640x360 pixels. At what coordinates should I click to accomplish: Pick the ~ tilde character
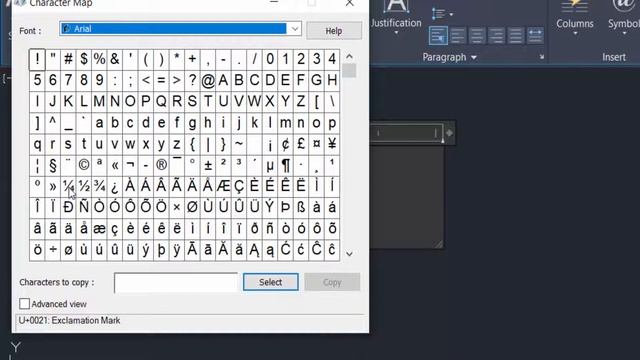click(239, 144)
